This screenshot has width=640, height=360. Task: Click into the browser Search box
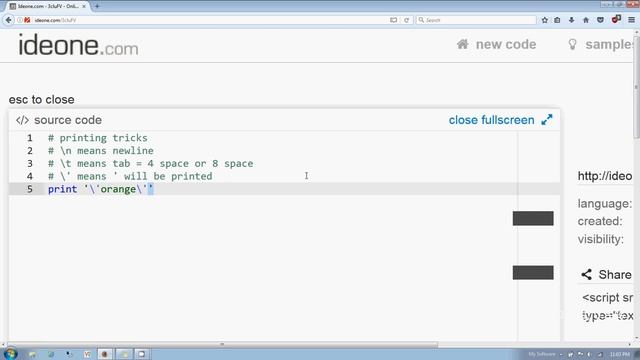(x=476, y=20)
